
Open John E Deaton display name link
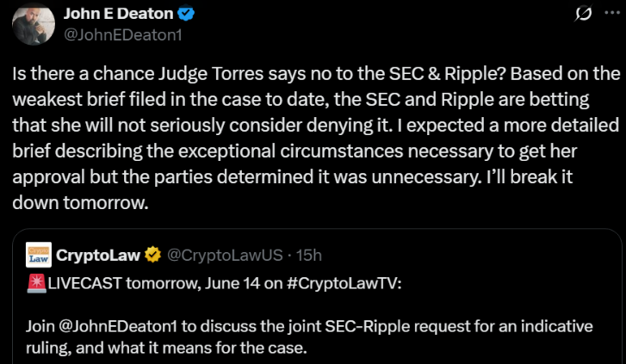(x=118, y=15)
